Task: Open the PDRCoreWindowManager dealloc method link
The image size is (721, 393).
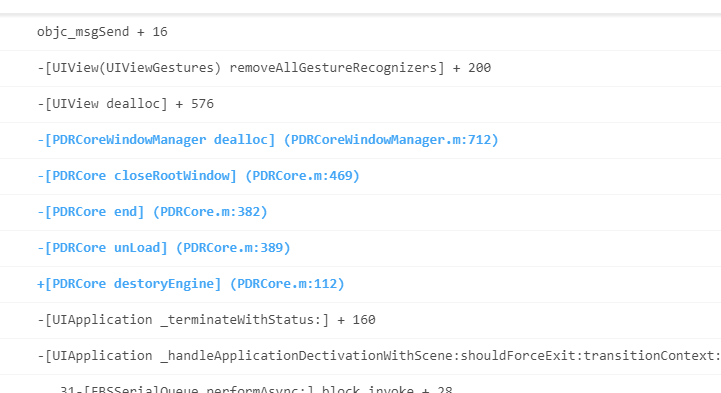Action: [156, 140]
